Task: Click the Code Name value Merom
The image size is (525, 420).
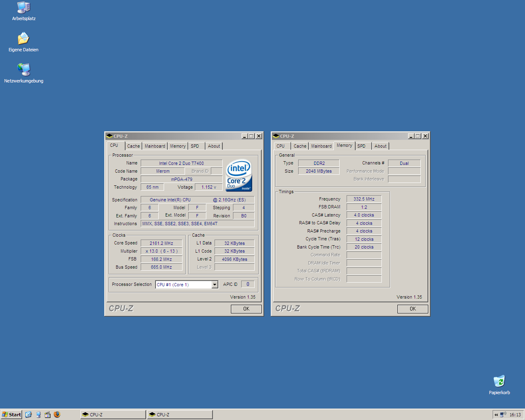Action: (163, 171)
